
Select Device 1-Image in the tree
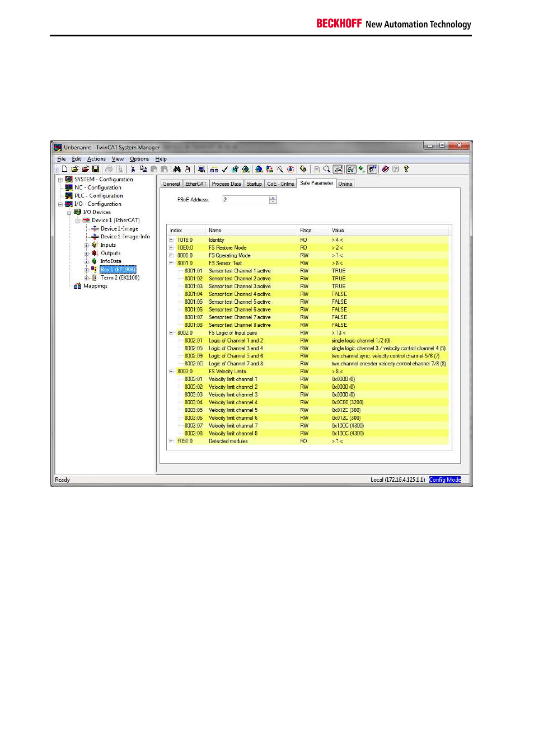point(119,229)
